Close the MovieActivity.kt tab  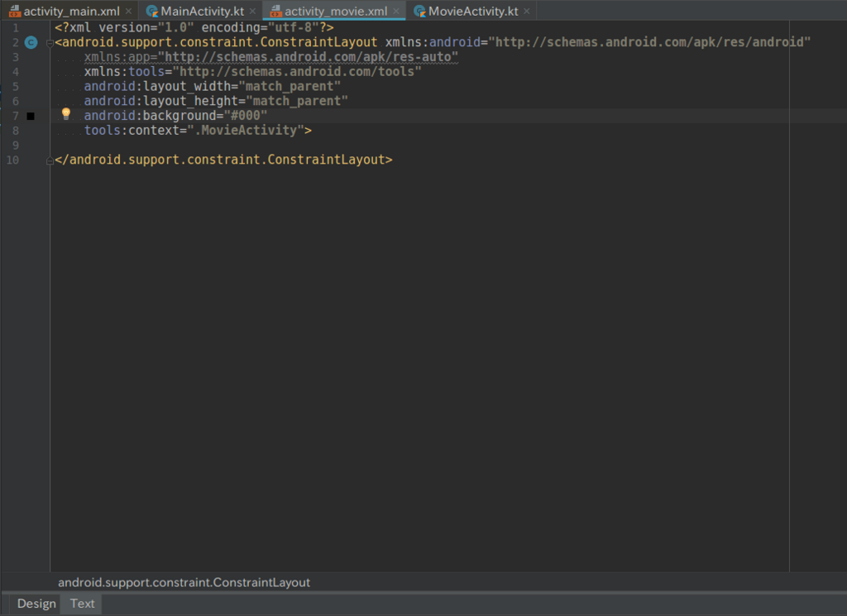527,11
